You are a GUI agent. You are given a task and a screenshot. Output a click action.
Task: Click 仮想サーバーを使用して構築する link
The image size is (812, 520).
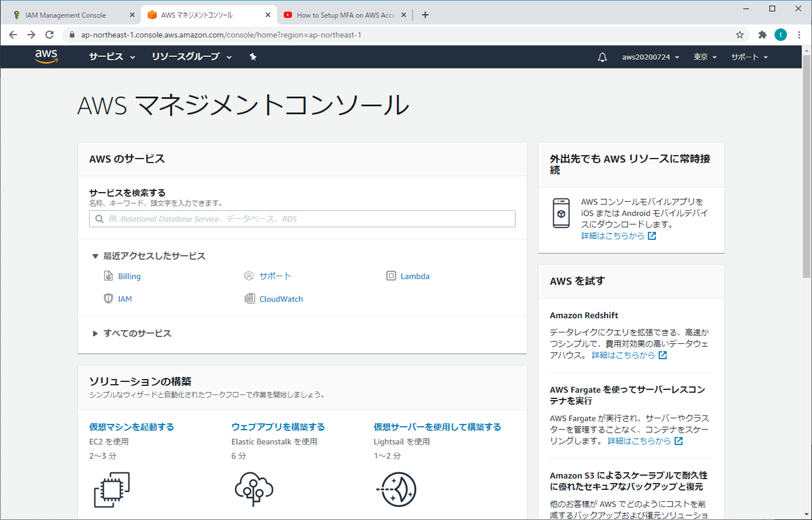(x=438, y=427)
